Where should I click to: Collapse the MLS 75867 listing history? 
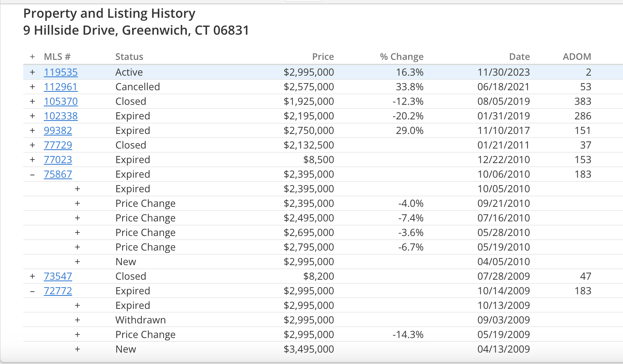point(32,174)
